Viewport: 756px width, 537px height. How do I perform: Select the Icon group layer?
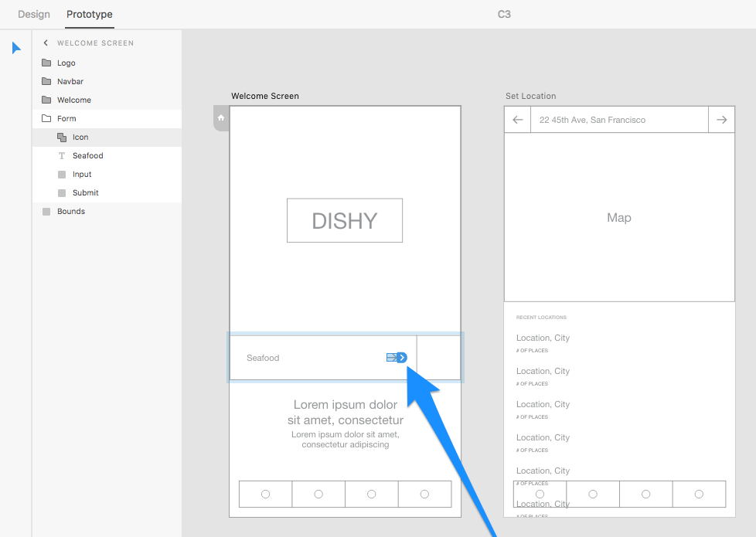[80, 137]
